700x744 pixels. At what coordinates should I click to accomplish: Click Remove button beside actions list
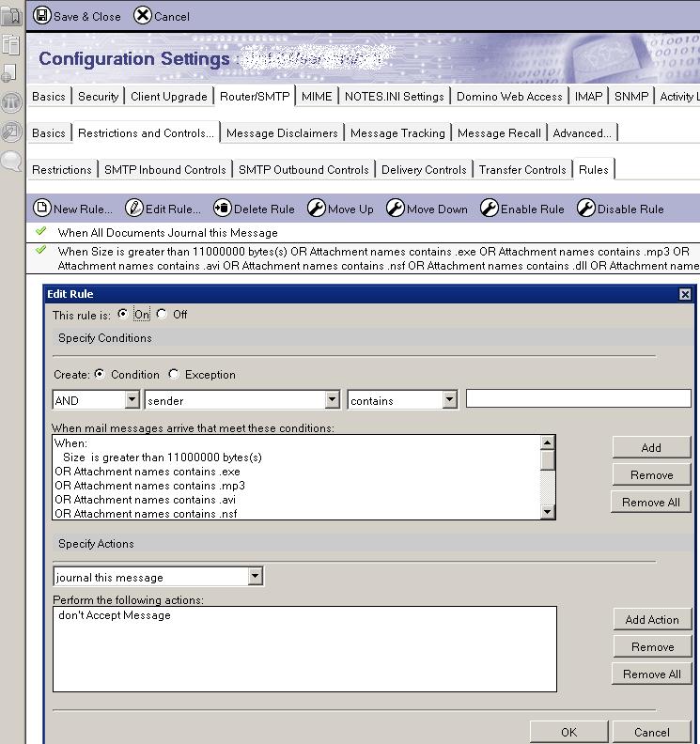pos(652,646)
